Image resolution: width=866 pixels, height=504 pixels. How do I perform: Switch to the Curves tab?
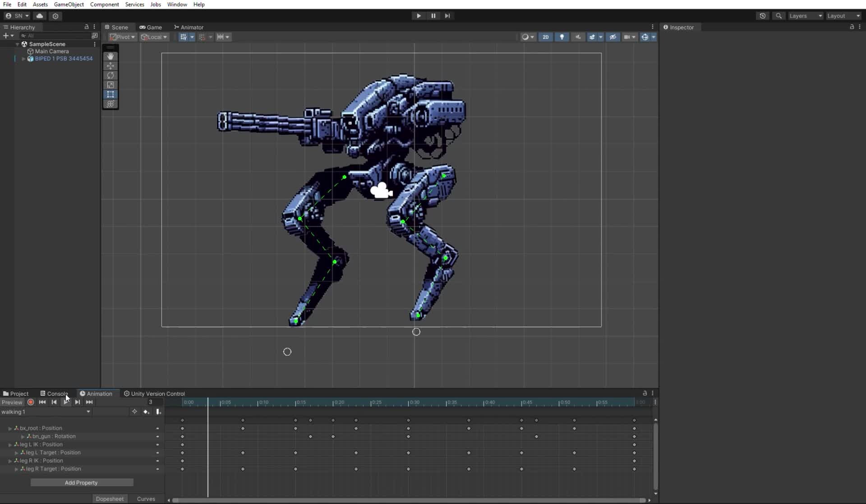coord(146,499)
